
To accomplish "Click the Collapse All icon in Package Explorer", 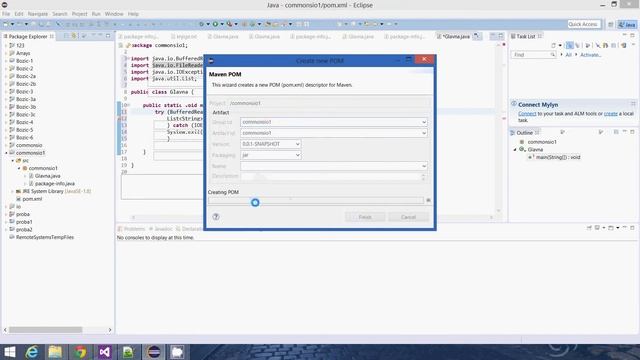I will [x=67, y=36].
